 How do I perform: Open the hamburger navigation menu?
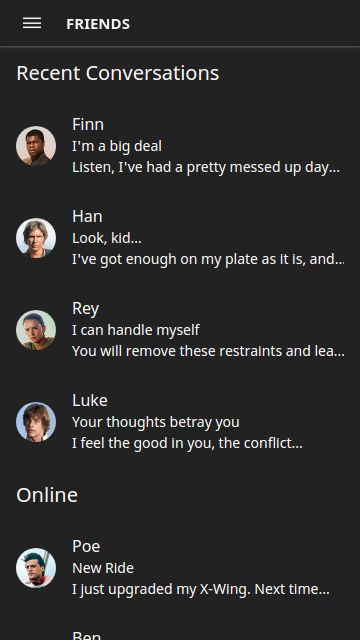(x=32, y=23)
